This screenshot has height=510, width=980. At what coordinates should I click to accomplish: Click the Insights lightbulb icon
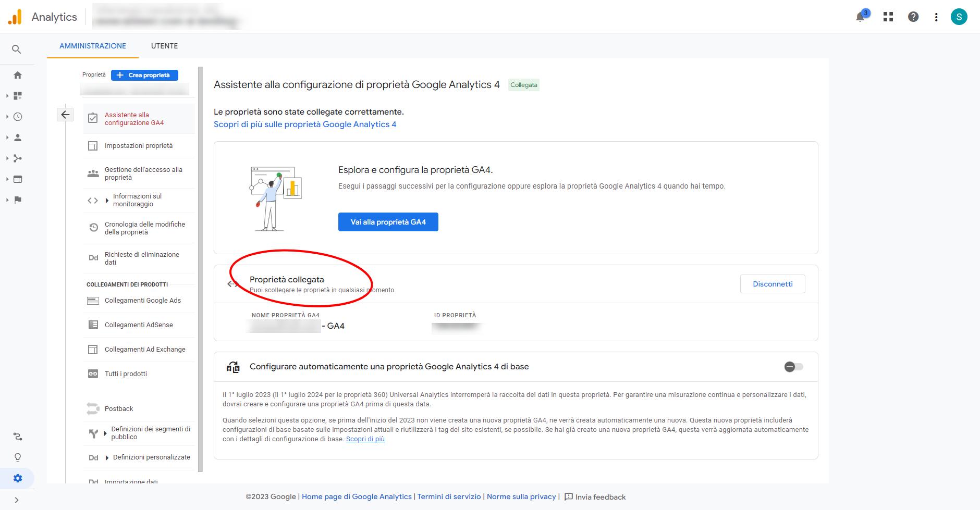coord(18,457)
